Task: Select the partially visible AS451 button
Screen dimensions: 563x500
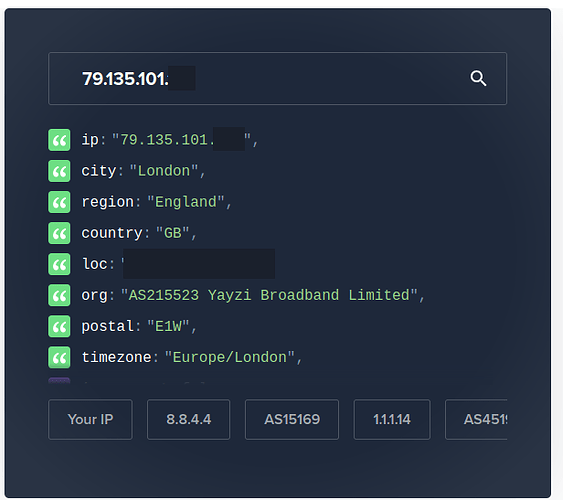Action: pos(476,419)
